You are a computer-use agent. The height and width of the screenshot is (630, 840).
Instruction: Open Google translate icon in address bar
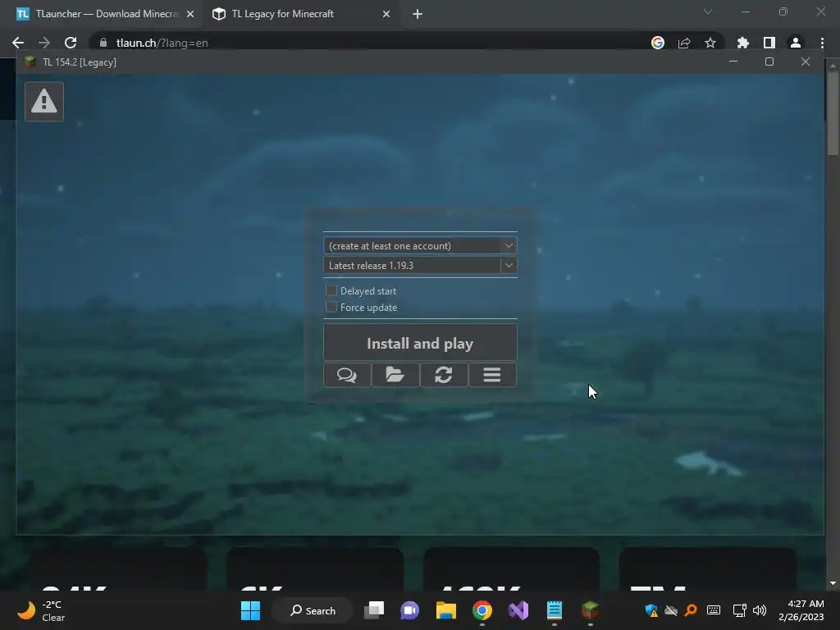[x=658, y=43]
